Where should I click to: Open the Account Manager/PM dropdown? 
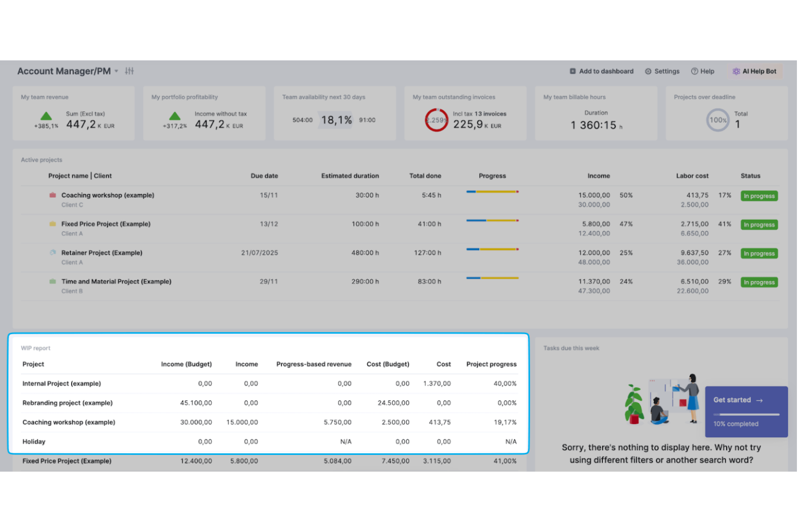click(116, 71)
